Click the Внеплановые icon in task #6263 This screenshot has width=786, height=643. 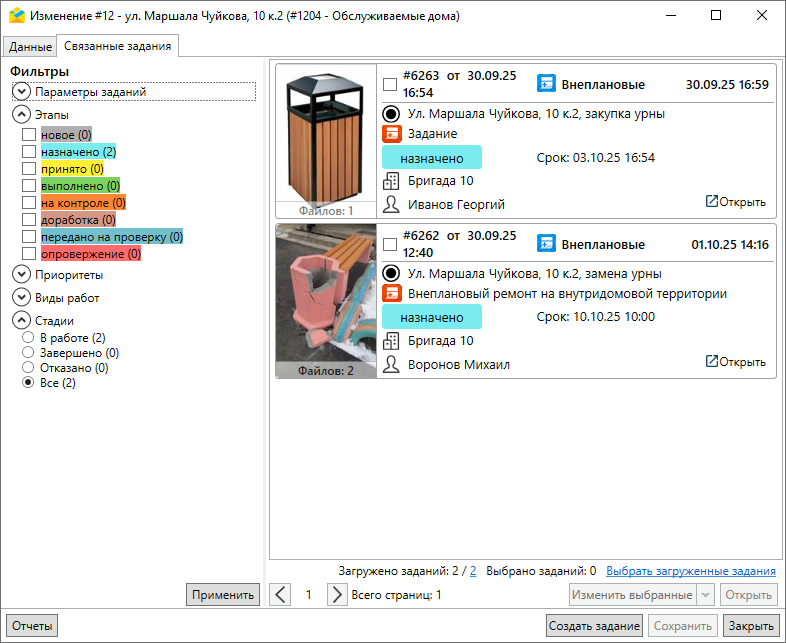[x=546, y=84]
